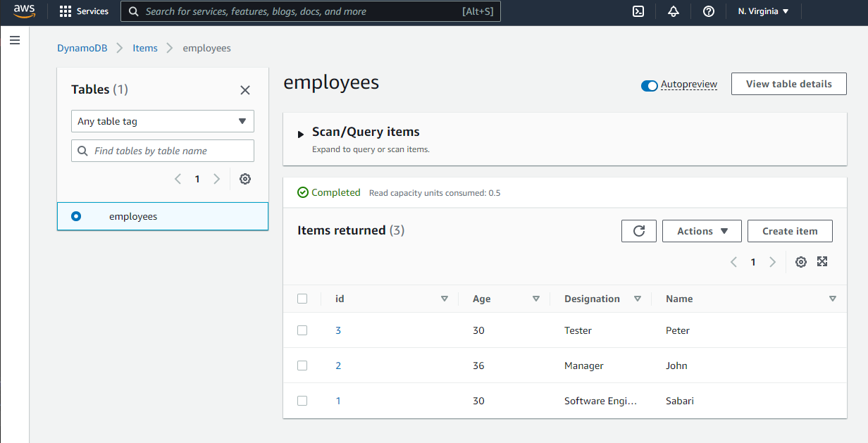
Task: Check the box for item id 1
Action: click(302, 401)
